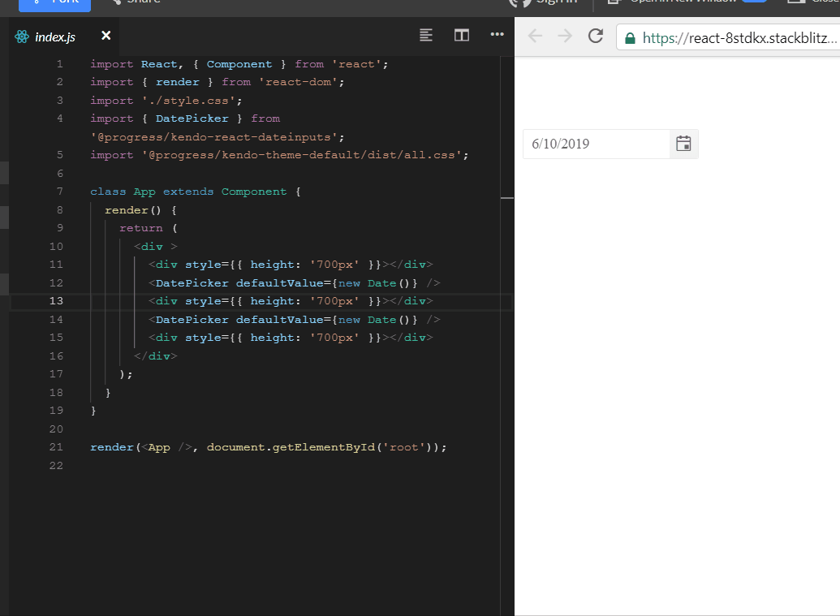Click line number 20 in the gutter
This screenshot has height=616, width=840.
click(x=56, y=429)
